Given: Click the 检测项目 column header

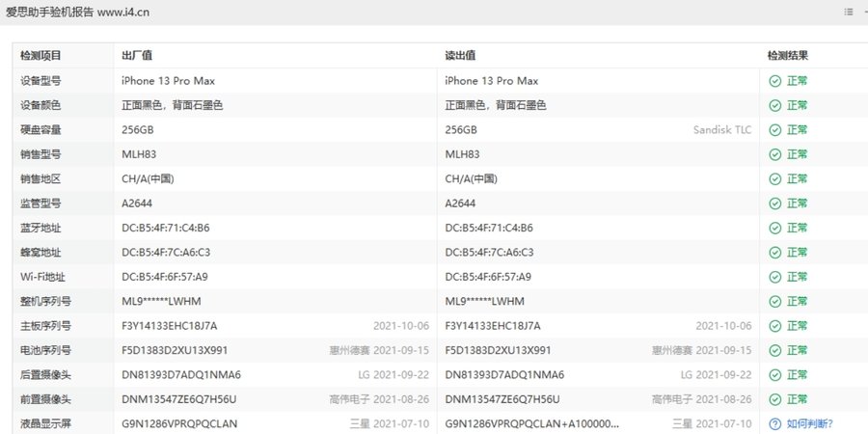Looking at the screenshot, I should click(41, 56).
